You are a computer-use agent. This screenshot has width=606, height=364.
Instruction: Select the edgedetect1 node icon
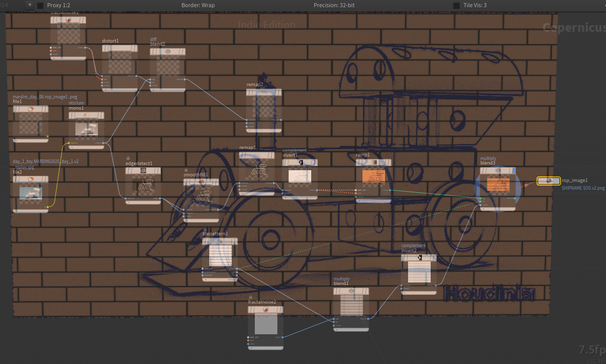(x=143, y=171)
